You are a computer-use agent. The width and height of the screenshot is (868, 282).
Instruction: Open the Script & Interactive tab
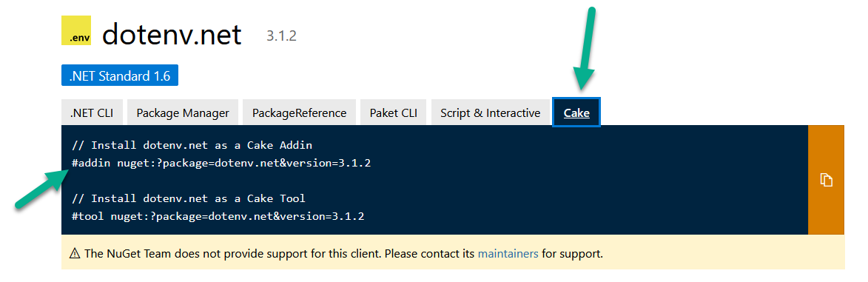coord(491,113)
